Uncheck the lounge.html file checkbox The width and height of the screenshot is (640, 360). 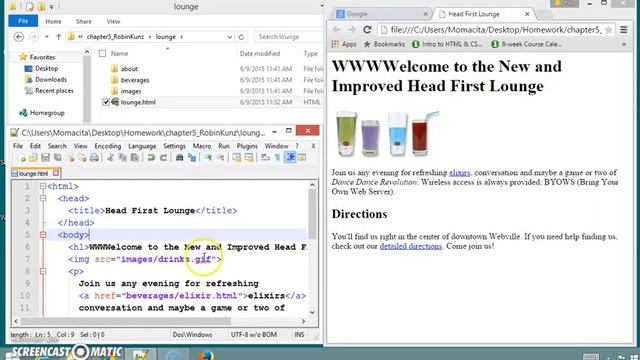tap(106, 102)
